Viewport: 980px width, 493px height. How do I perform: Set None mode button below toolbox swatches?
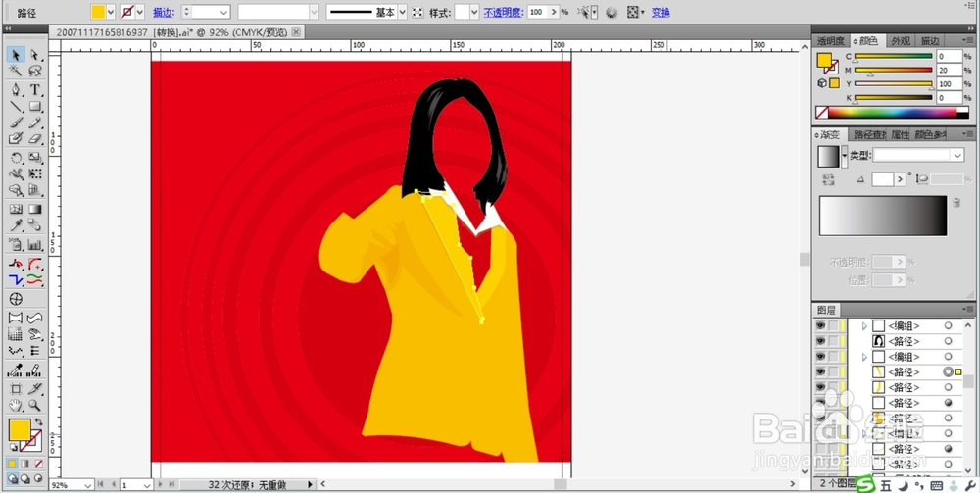click(39, 464)
